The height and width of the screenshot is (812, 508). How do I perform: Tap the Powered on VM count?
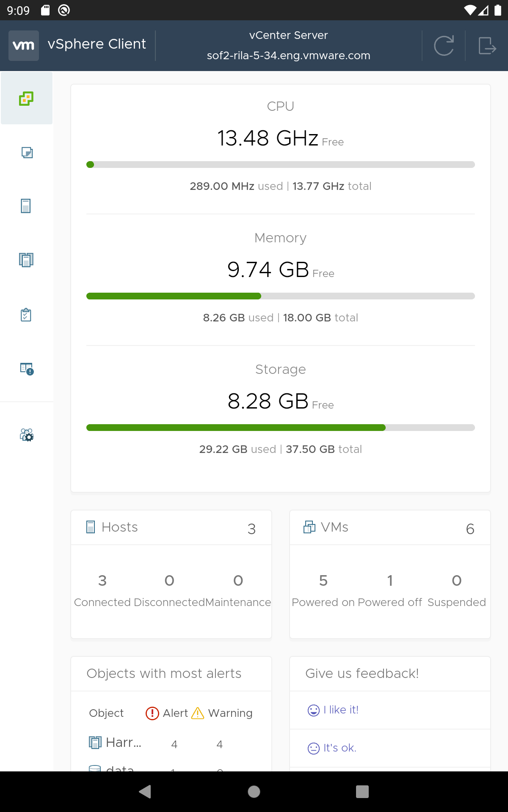point(323,581)
